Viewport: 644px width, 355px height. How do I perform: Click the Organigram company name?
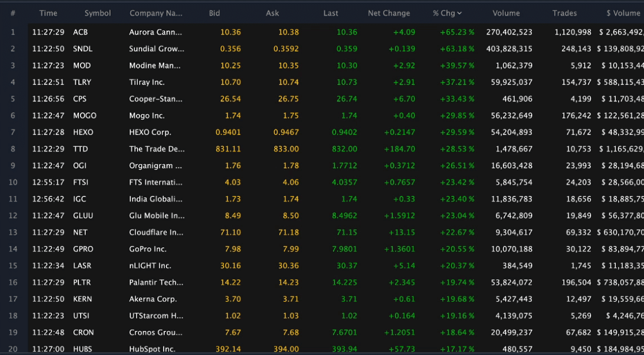pos(156,165)
